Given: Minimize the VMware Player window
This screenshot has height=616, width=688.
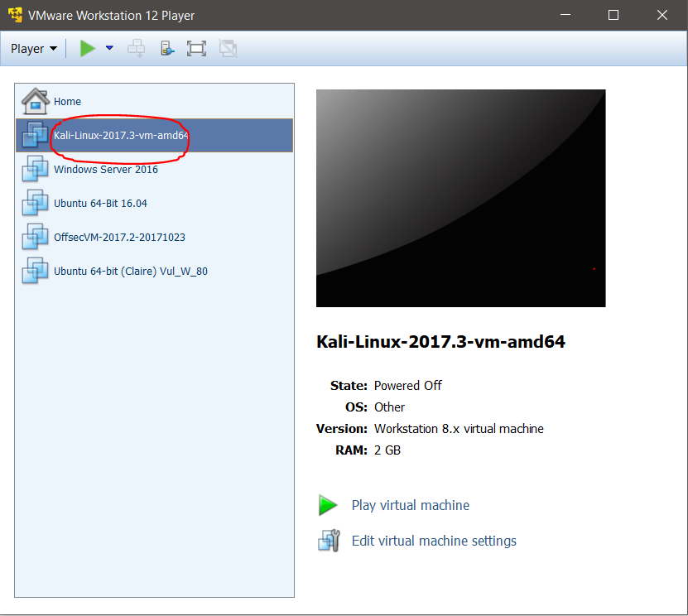Looking at the screenshot, I should (x=565, y=15).
